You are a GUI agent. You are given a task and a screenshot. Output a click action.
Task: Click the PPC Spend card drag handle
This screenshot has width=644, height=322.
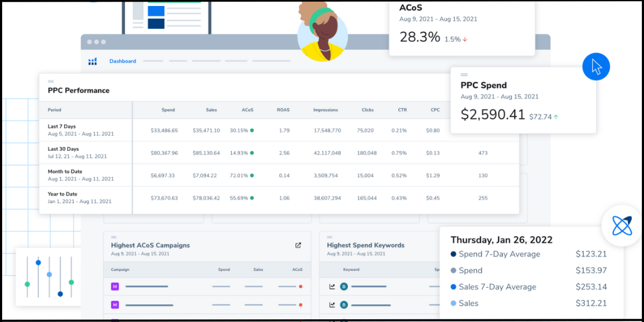pyautogui.click(x=464, y=75)
